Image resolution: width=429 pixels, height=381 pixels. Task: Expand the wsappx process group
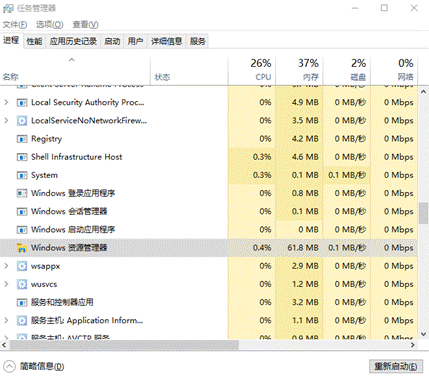click(x=6, y=266)
